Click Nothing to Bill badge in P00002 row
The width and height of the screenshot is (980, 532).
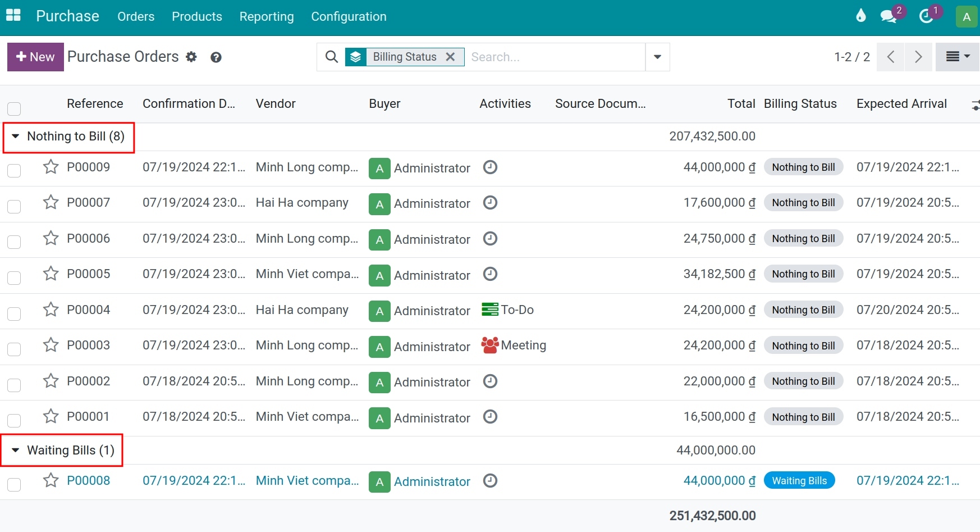[x=803, y=381]
